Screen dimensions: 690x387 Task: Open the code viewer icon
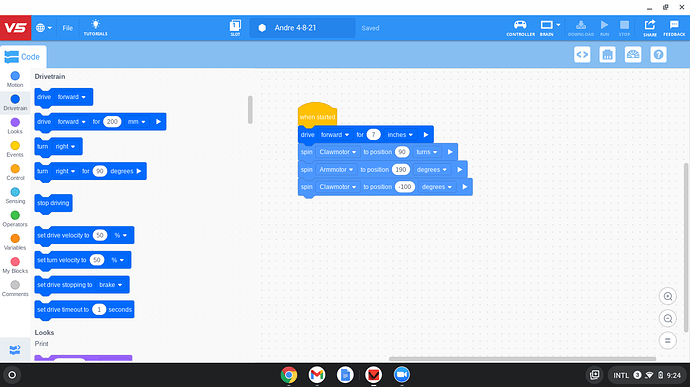[582, 55]
